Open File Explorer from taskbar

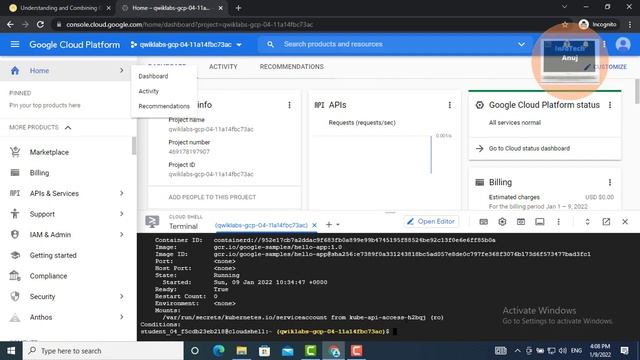click(241, 351)
